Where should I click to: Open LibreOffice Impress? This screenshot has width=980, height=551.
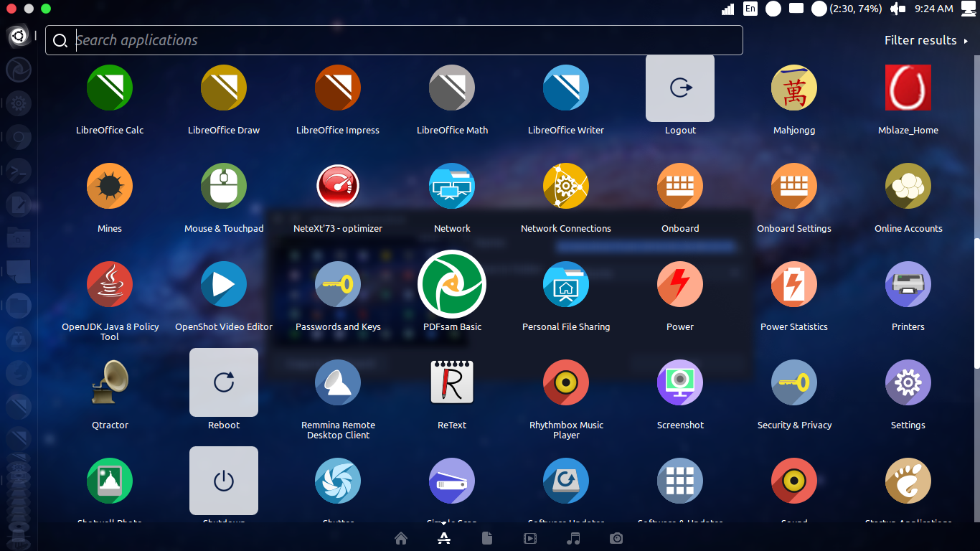click(x=338, y=88)
